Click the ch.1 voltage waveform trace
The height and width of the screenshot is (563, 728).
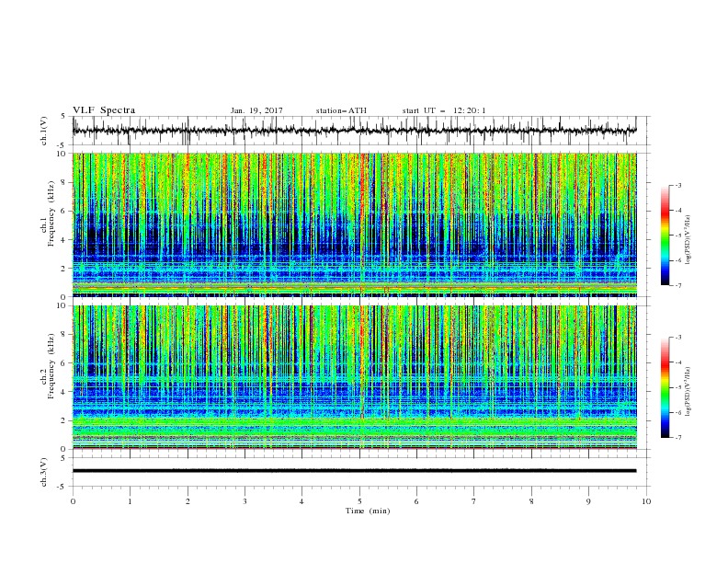(354, 131)
